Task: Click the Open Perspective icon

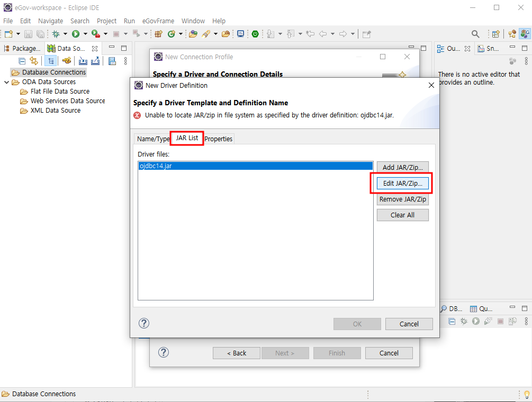Action: [x=495, y=34]
